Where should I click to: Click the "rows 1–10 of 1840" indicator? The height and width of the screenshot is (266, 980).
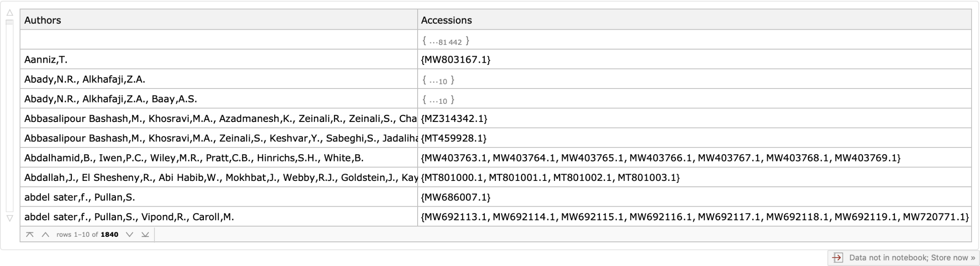87,235
